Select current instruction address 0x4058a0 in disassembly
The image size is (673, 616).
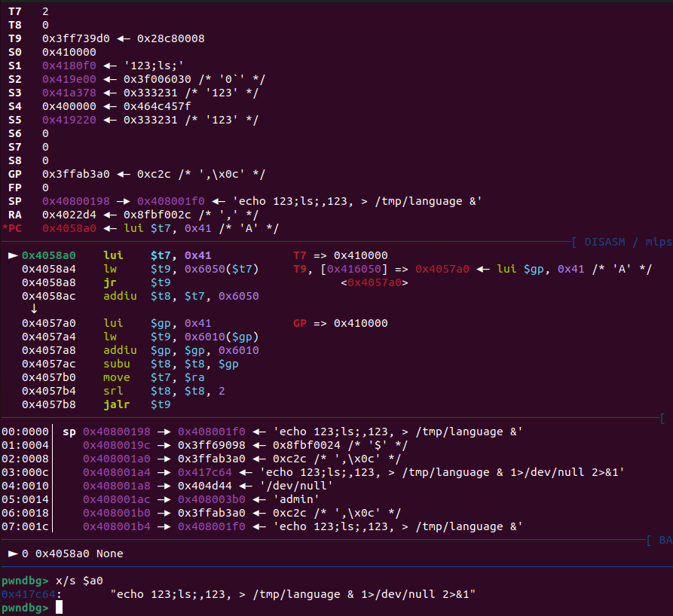(49, 255)
